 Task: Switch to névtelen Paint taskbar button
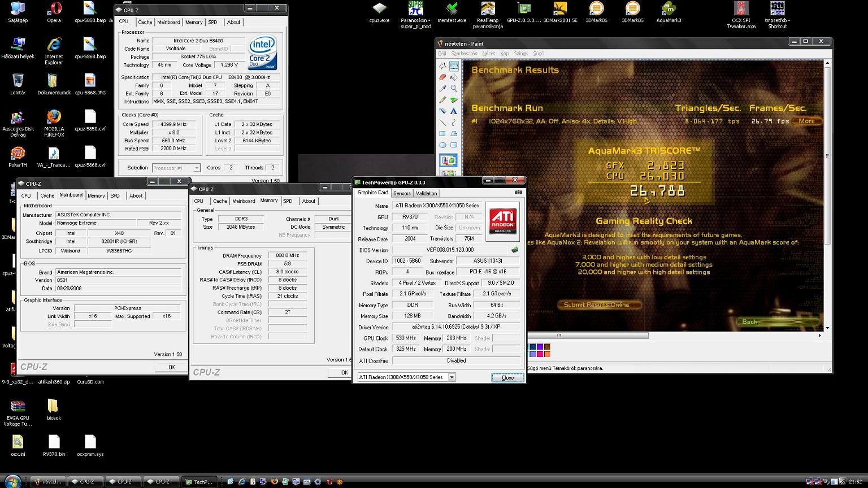[48, 482]
